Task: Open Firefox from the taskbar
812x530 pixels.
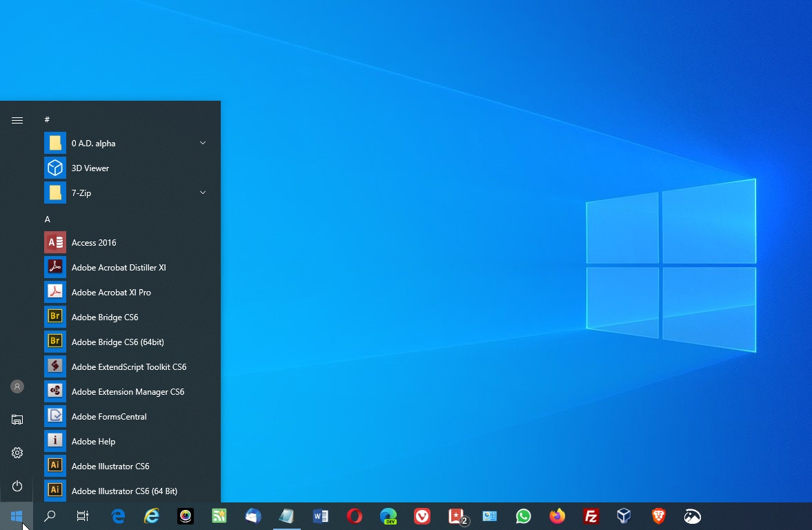Action: point(557,516)
